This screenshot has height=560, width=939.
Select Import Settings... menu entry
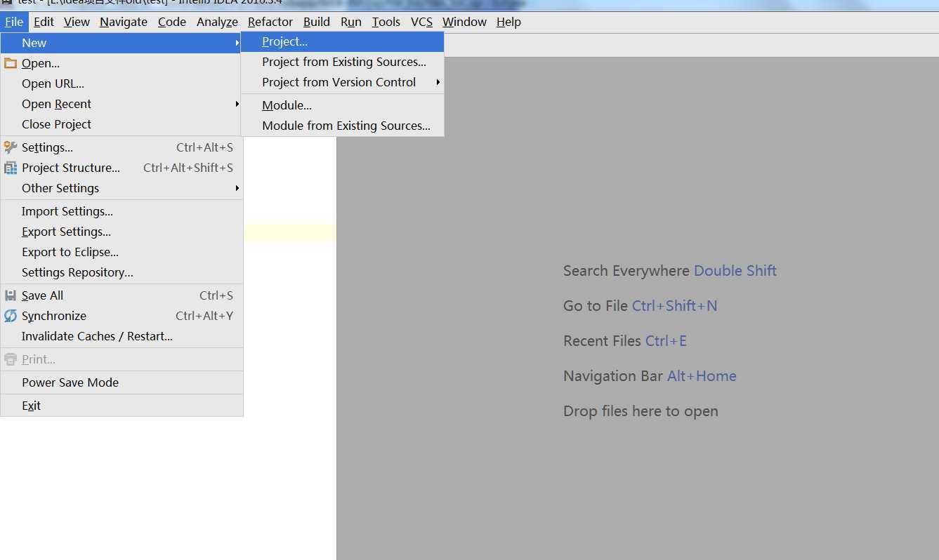click(x=122, y=211)
